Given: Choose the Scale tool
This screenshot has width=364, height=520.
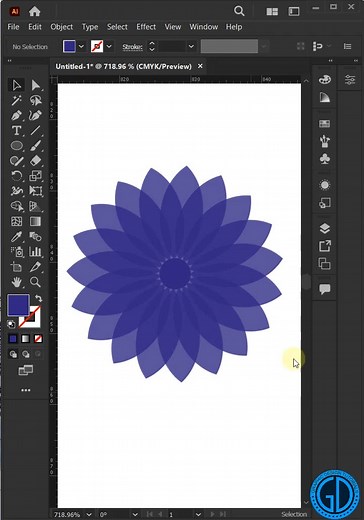Looking at the screenshot, I should coord(35,176).
